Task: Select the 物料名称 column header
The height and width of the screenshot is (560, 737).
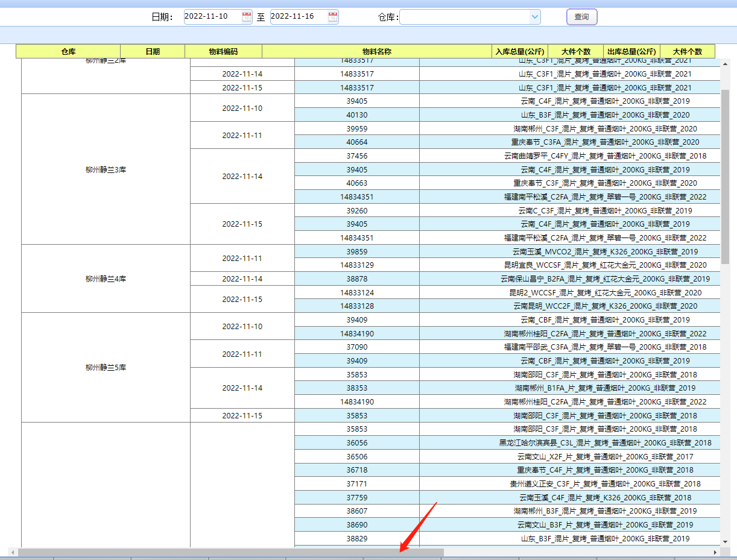Action: click(377, 52)
